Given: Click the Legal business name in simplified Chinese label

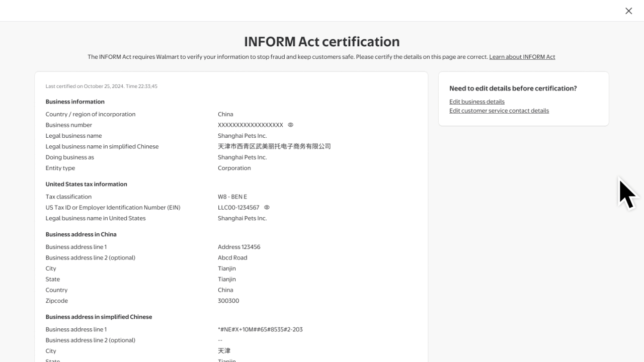Looking at the screenshot, I should (102, 146).
